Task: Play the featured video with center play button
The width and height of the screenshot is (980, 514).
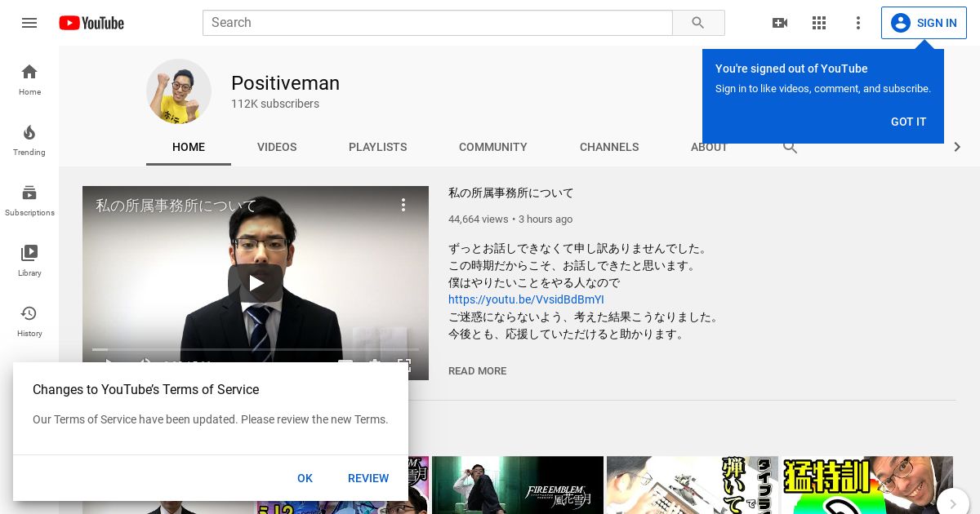Action: (x=256, y=283)
